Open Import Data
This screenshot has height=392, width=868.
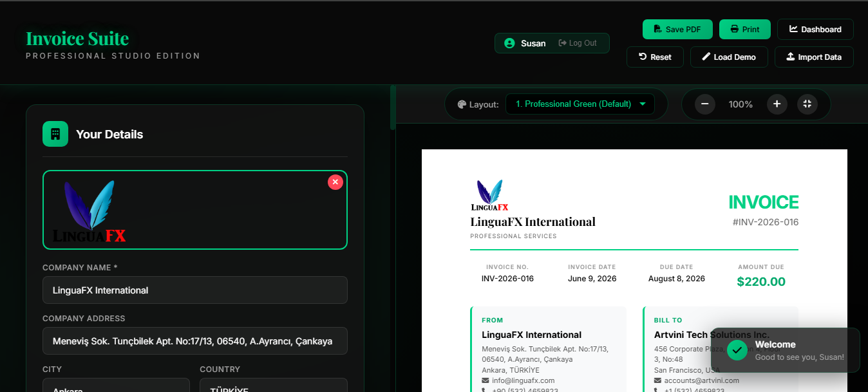(x=814, y=57)
